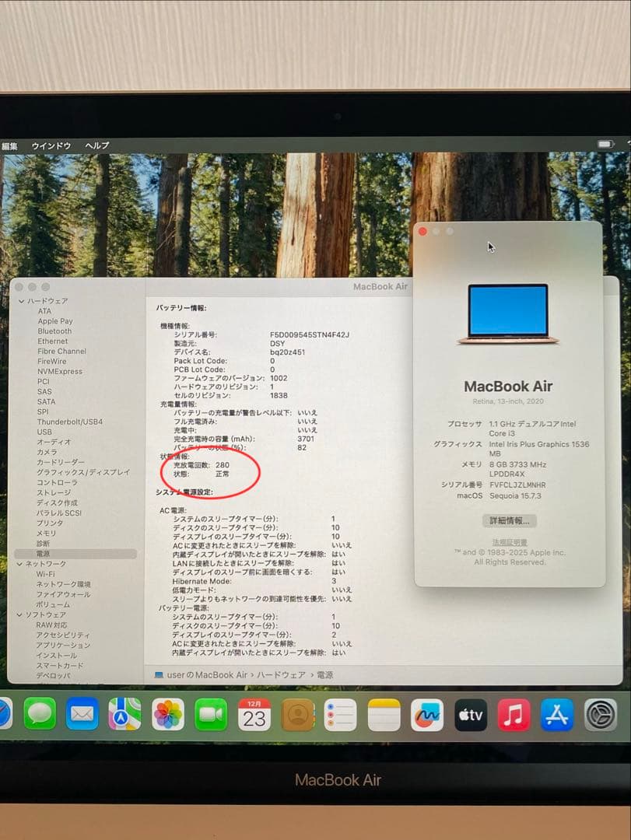Open the ヘルプ menu

(x=96, y=145)
